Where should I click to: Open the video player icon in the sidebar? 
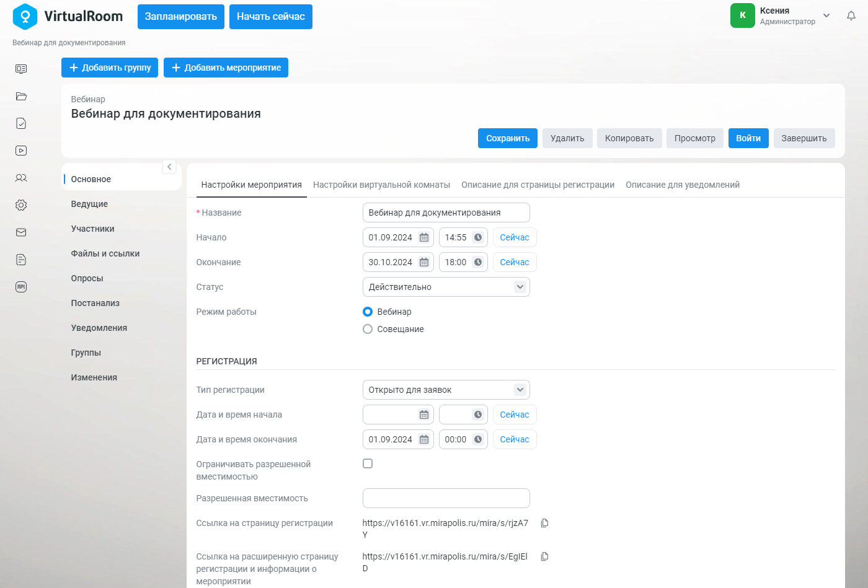pos(21,151)
